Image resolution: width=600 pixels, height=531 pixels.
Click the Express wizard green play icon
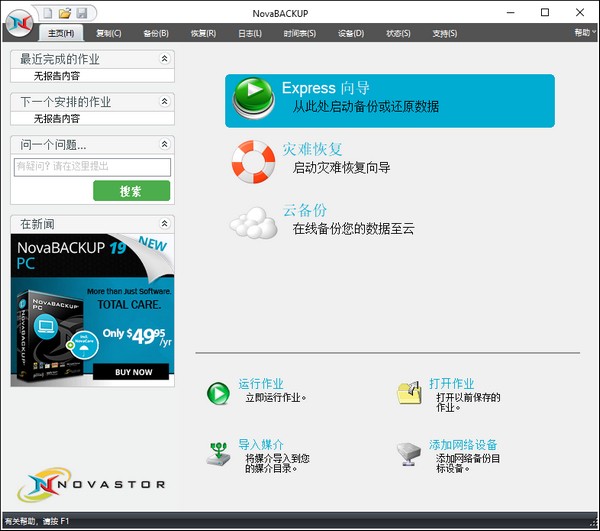pos(253,97)
